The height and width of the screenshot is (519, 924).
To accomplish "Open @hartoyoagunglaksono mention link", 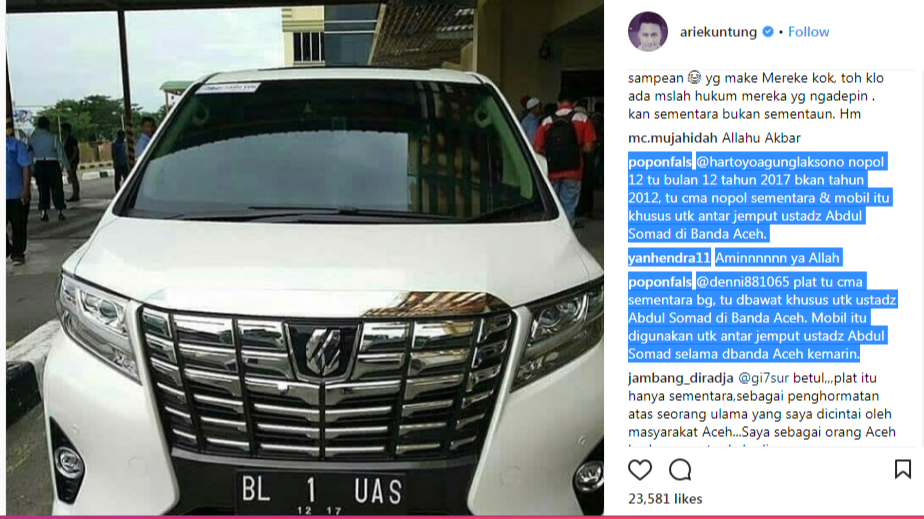I will click(x=790, y=162).
